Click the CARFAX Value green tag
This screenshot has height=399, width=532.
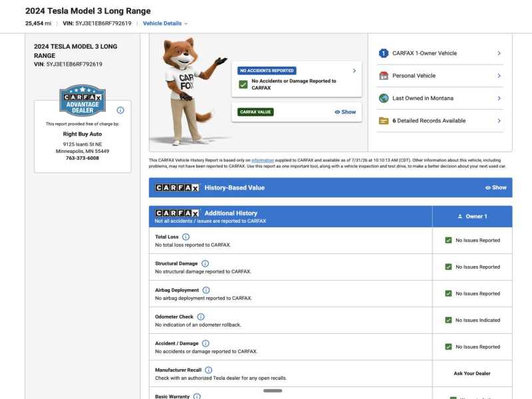point(255,112)
